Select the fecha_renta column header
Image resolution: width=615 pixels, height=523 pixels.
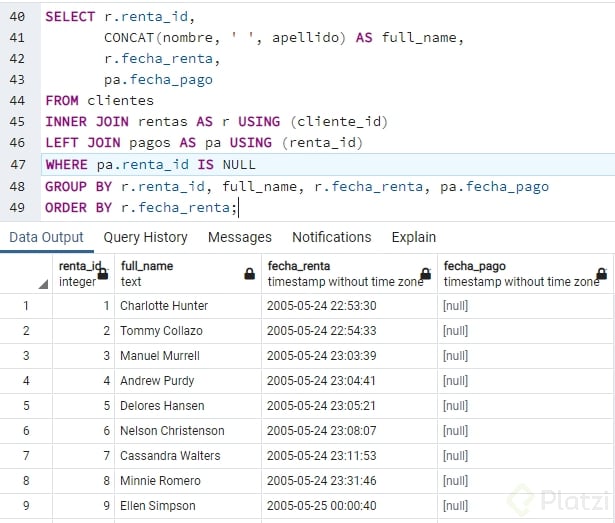pyautogui.click(x=349, y=273)
